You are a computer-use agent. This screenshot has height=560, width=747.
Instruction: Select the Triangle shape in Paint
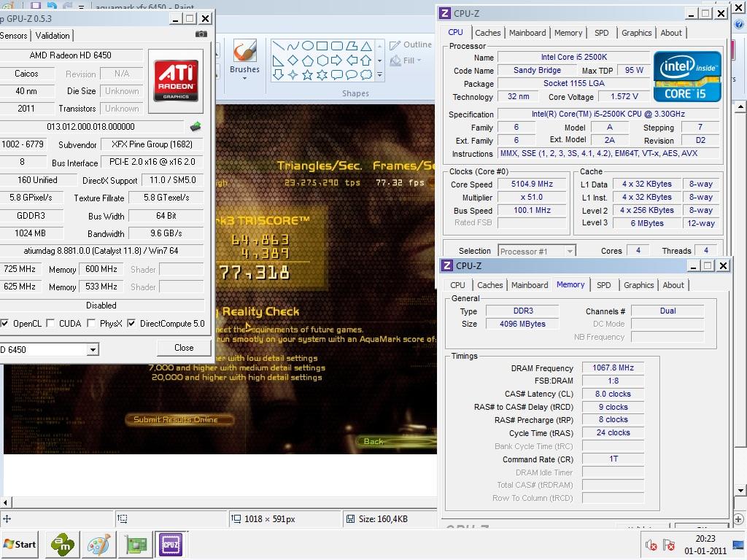click(366, 46)
